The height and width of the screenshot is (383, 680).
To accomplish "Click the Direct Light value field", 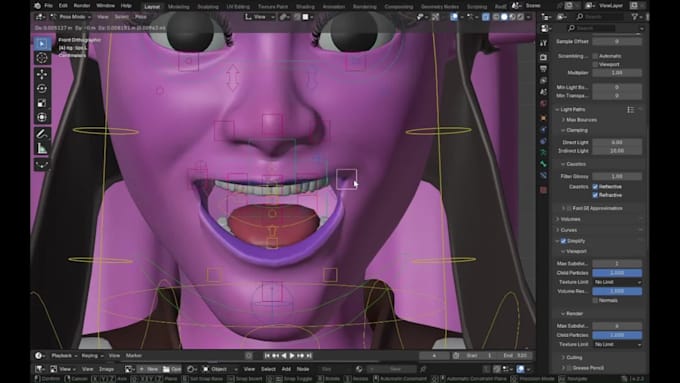I will pos(617,142).
